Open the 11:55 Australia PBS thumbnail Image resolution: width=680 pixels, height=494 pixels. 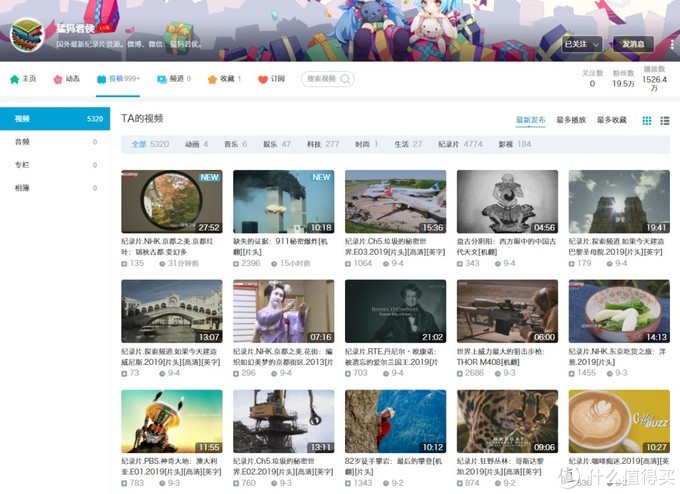click(x=172, y=422)
